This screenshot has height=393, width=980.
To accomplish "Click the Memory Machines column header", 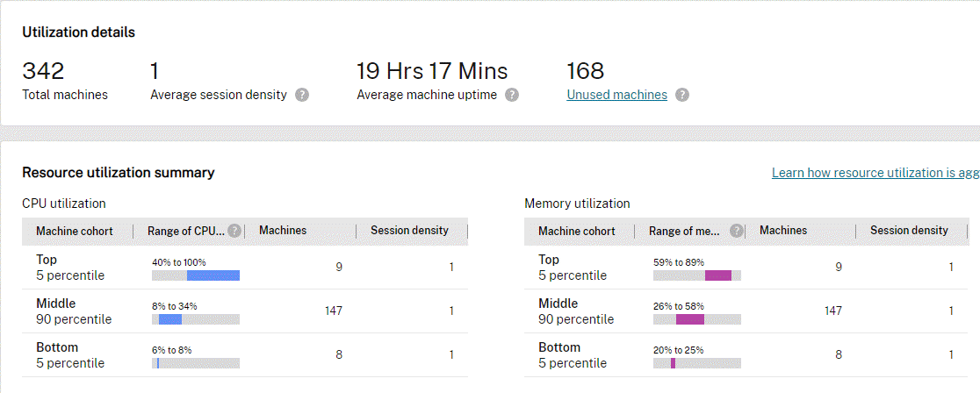I will [x=783, y=231].
